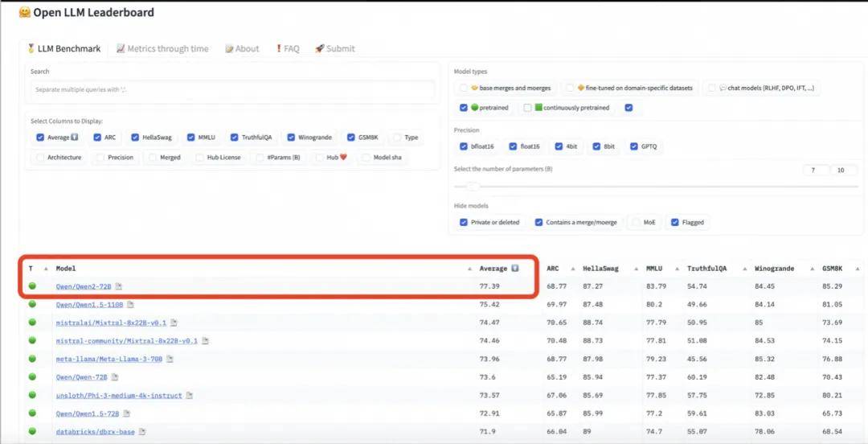Enable the Model sha column checkbox

366,158
